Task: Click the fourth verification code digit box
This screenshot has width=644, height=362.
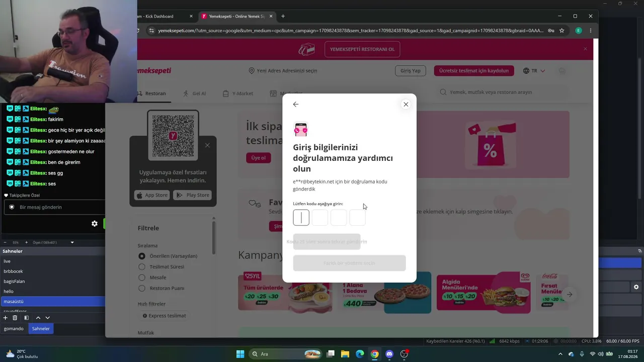Action: [x=358, y=218]
